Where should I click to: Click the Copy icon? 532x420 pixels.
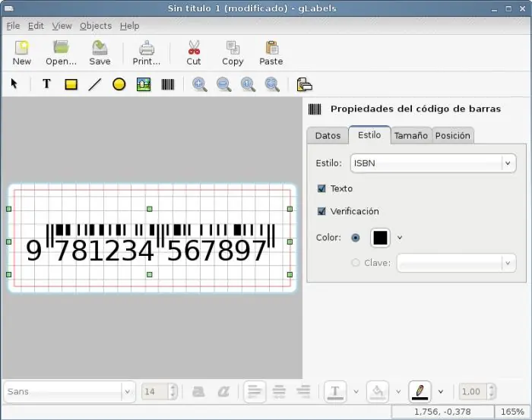point(233,48)
